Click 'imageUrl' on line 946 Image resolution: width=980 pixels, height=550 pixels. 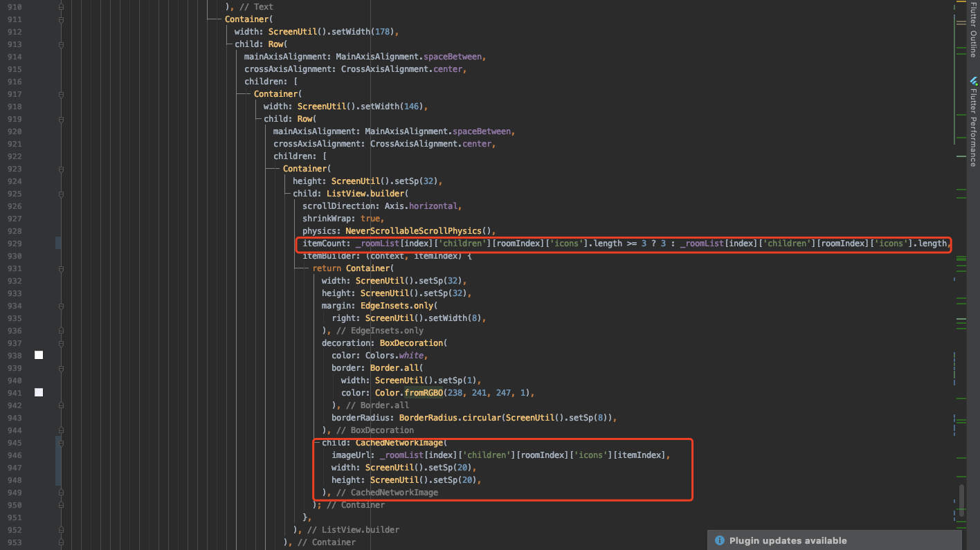tap(351, 455)
